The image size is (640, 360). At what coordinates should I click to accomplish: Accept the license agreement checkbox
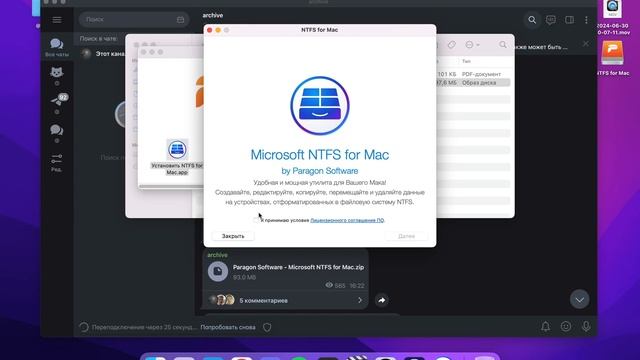pos(256,220)
